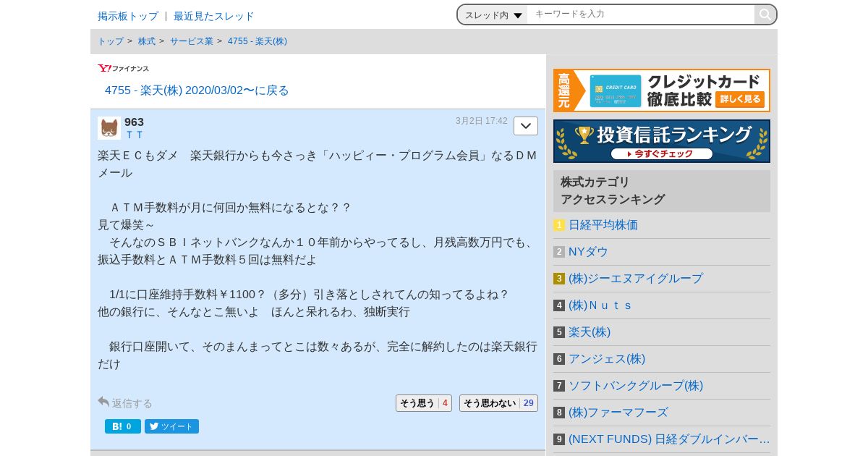Open the 投資信託ランキング banner
The width and height of the screenshot is (868, 456).
click(662, 141)
